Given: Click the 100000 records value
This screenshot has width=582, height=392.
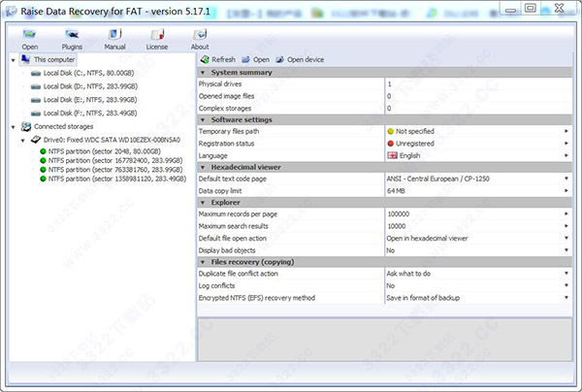Looking at the screenshot, I should click(x=399, y=213).
